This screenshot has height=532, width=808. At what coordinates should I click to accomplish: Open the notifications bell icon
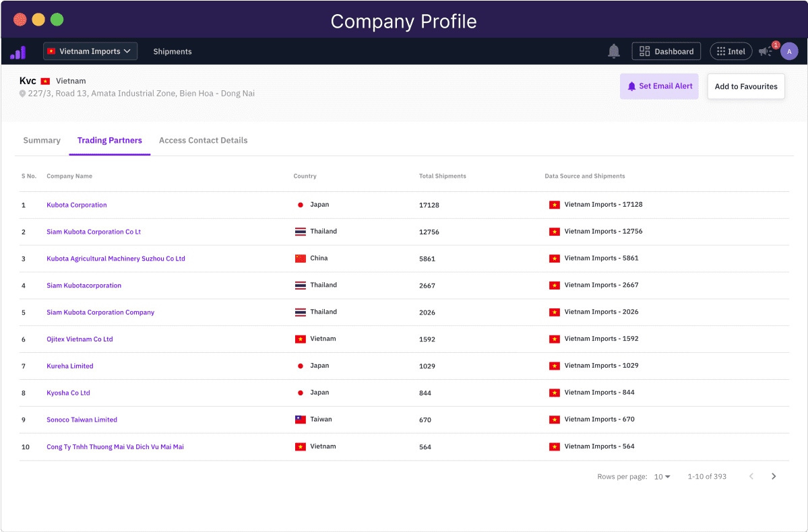(x=614, y=51)
